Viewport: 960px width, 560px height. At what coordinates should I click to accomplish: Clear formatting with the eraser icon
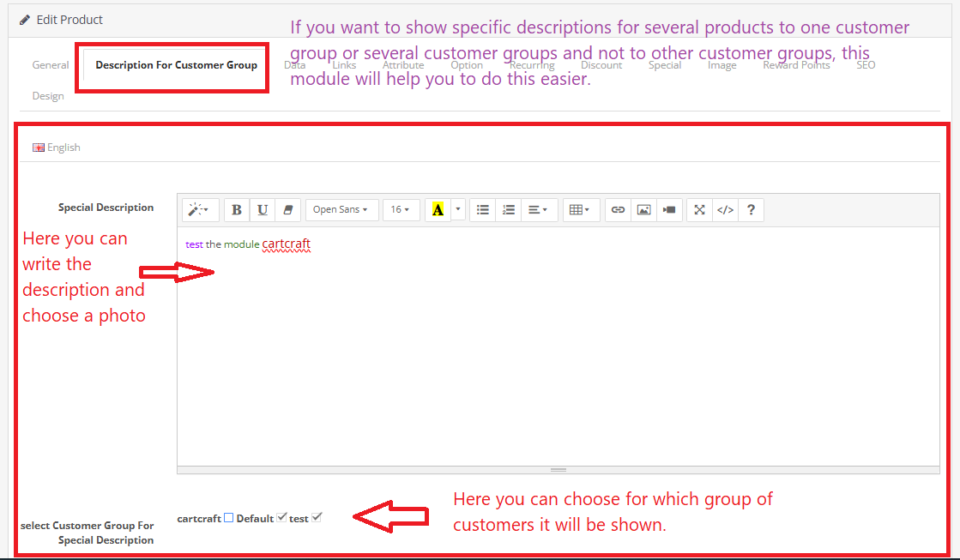[x=288, y=209]
